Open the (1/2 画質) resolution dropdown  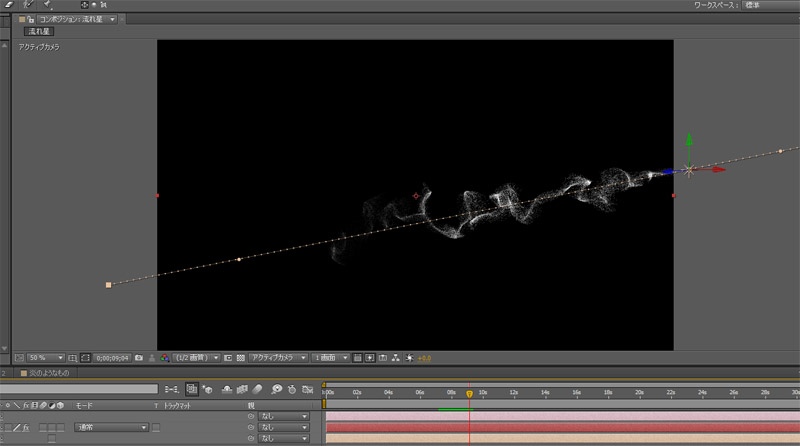(197, 357)
